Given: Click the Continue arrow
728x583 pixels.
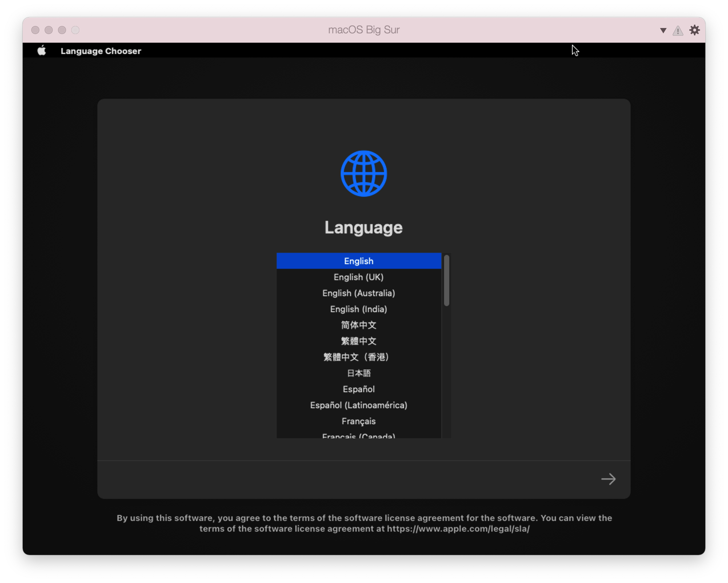Looking at the screenshot, I should pos(608,479).
